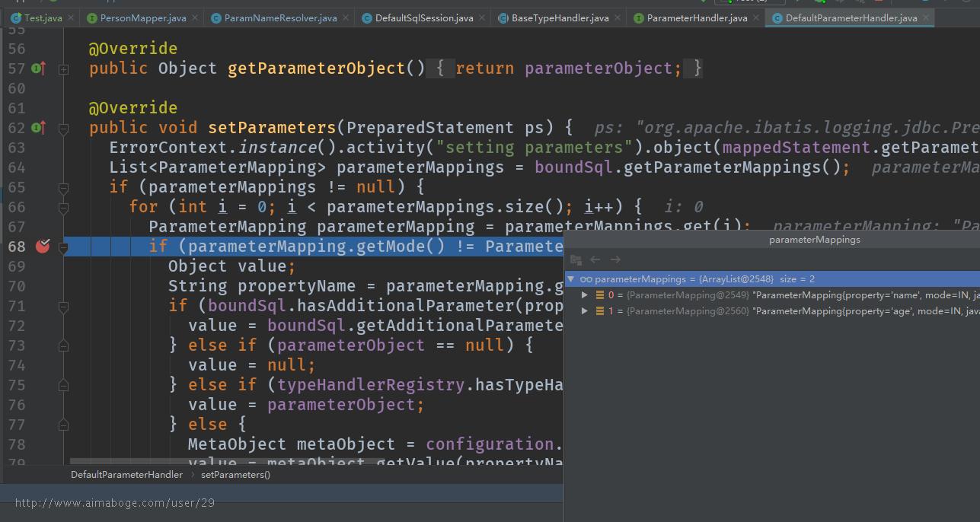Click getParameterObject method name on line 57
The width and height of the screenshot is (980, 522).
[x=317, y=68]
